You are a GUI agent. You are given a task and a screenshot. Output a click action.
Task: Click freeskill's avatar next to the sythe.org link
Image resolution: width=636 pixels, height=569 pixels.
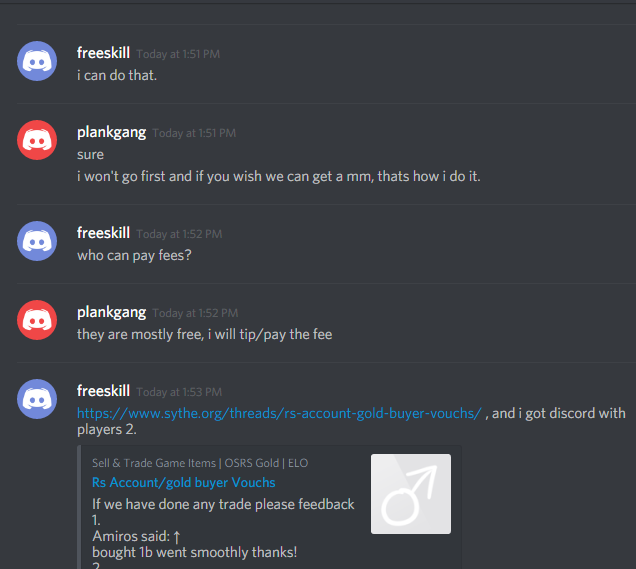[x=37, y=399]
